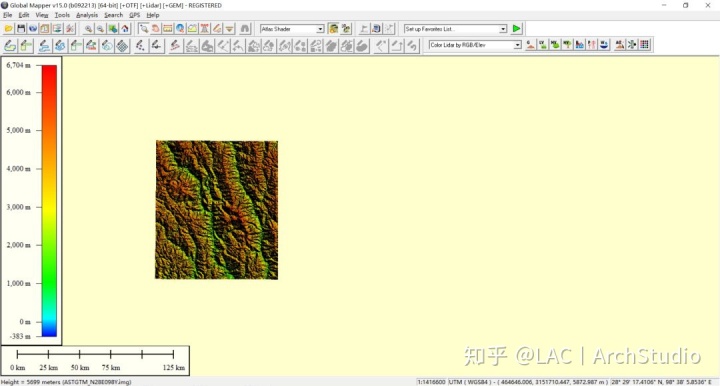Click the Lidar ground classification icon
Screen dimensions: 720x386
[530, 45]
